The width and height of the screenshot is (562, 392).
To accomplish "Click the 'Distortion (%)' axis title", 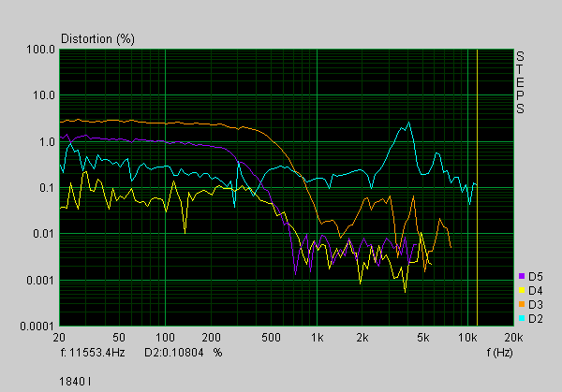I will 97,38.
